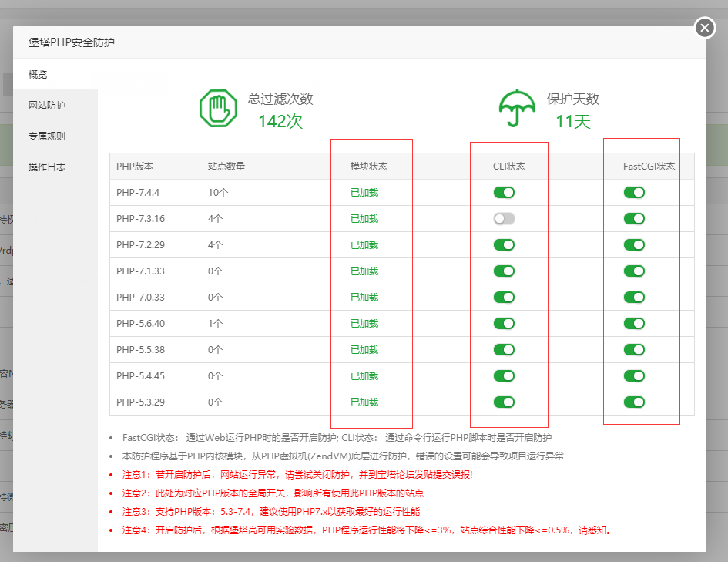Click the 已加载 status for PHP-7.4.4
This screenshot has width=728, height=562.
tap(364, 193)
